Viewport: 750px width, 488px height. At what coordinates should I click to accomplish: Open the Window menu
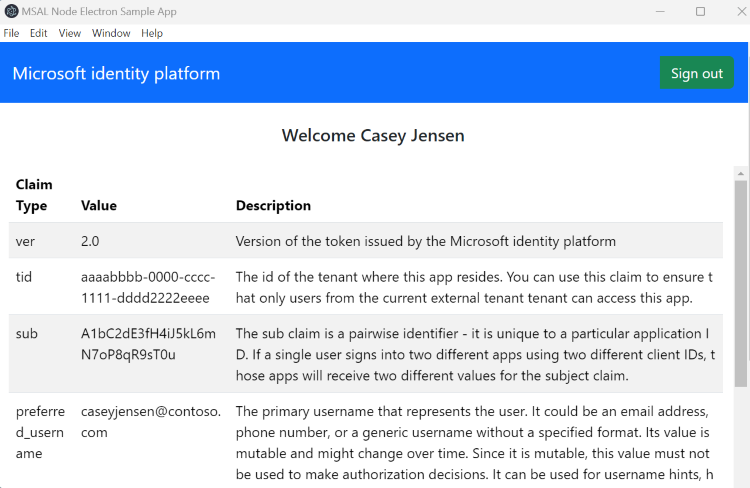111,33
